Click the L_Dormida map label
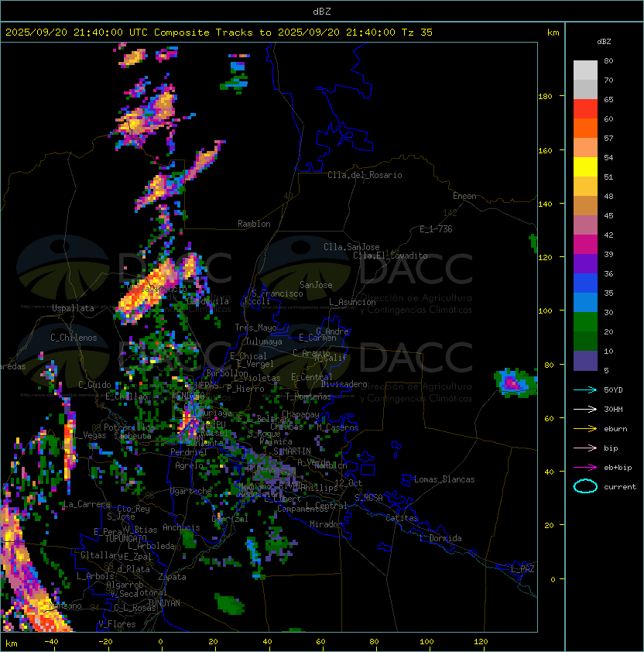 click(x=440, y=538)
